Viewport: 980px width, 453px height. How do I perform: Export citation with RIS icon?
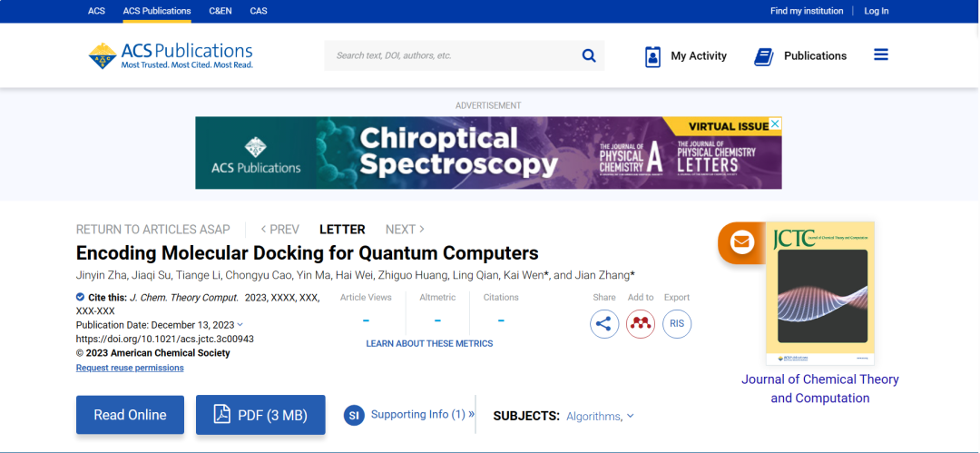677,323
